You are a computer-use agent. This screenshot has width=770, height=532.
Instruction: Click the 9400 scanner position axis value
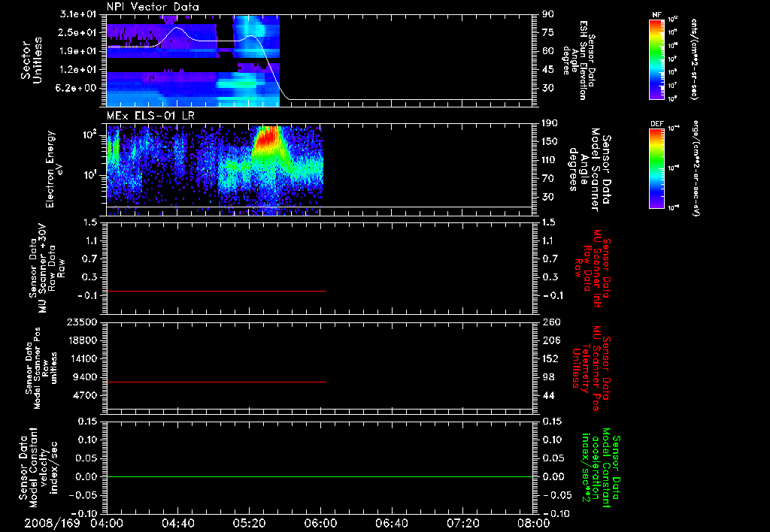(84, 377)
